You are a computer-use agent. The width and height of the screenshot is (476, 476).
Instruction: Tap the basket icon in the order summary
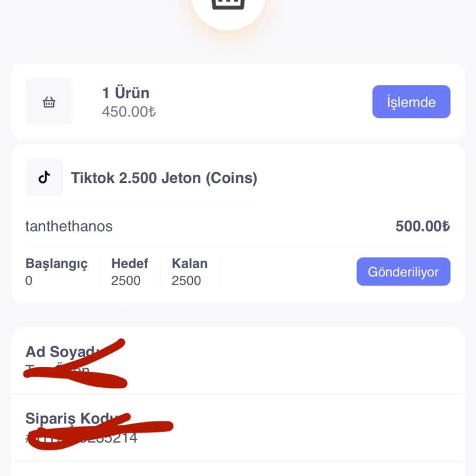[x=49, y=102]
